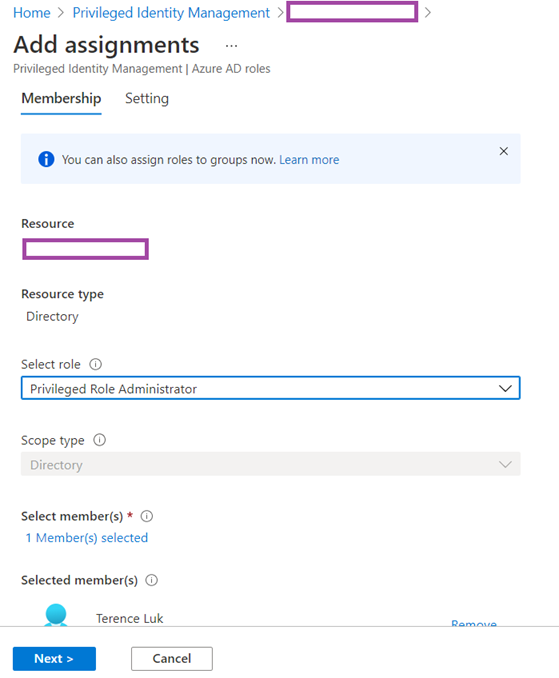
Task: Cancel the add assignment form
Action: [172, 659]
